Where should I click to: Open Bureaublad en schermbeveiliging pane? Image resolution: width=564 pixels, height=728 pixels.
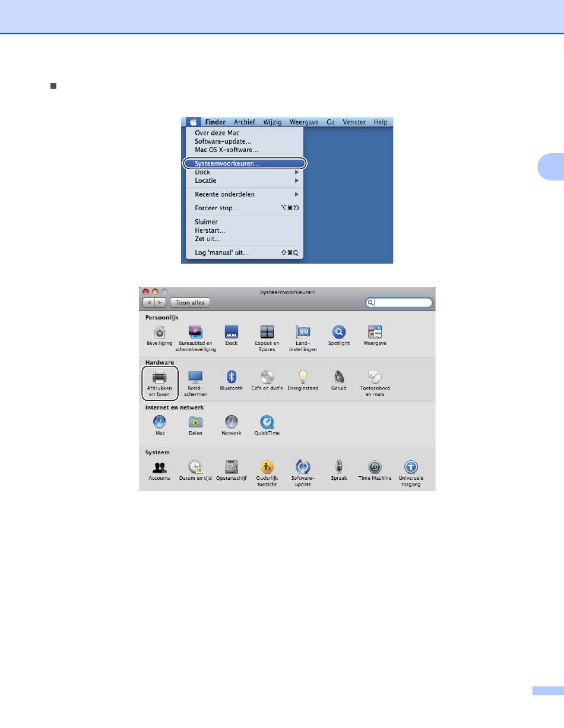pyautogui.click(x=195, y=338)
